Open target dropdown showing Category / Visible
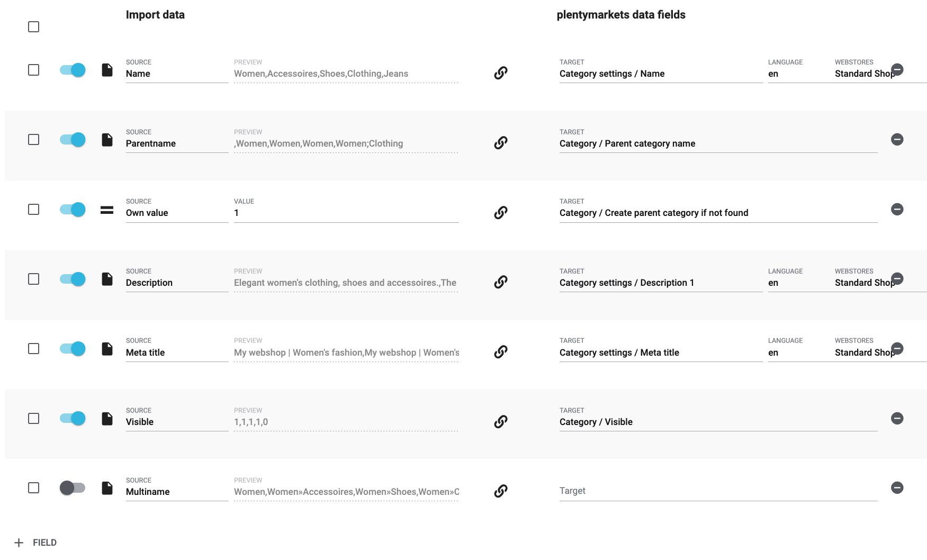The height and width of the screenshot is (560, 927). point(717,422)
